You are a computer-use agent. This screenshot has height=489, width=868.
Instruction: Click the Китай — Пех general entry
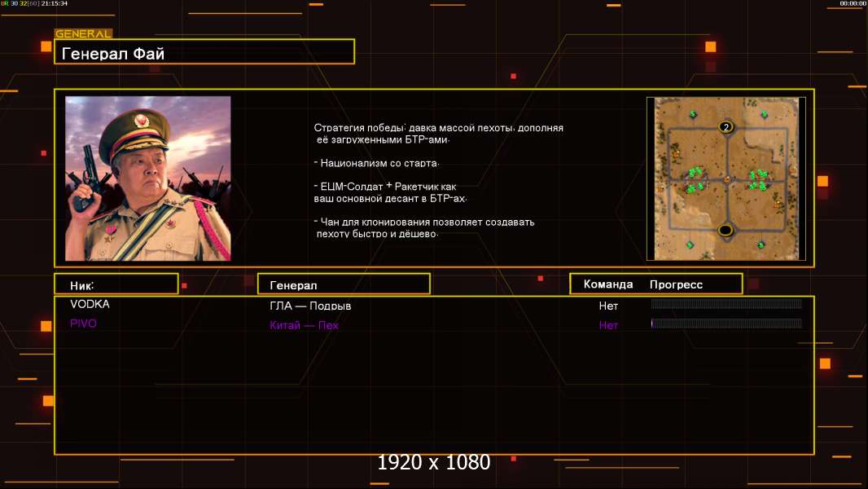pos(304,325)
